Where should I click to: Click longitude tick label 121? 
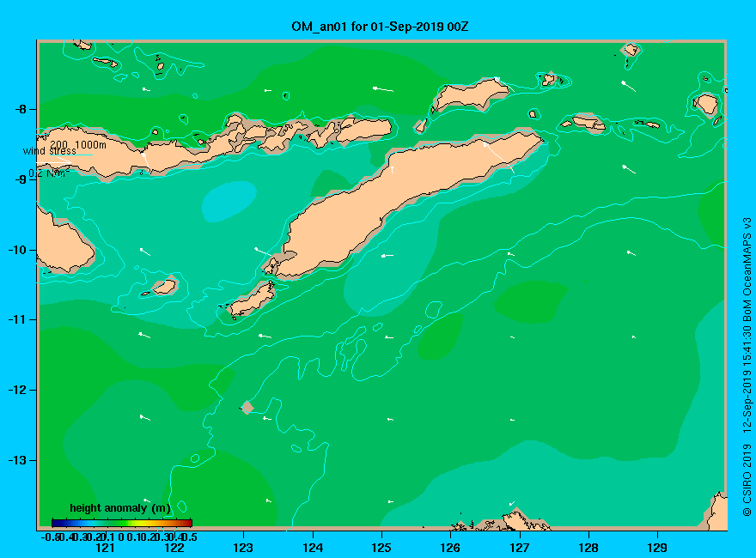(x=105, y=548)
